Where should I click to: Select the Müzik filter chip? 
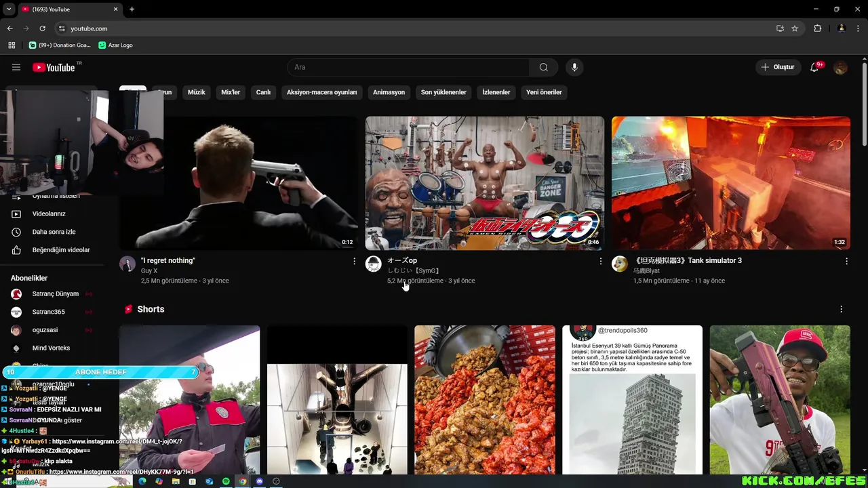click(x=196, y=92)
